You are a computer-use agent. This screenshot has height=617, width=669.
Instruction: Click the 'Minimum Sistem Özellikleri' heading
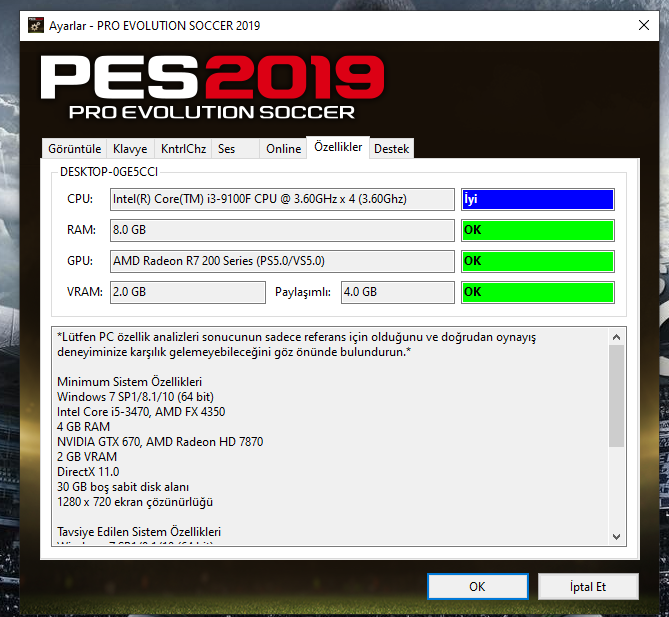129,382
